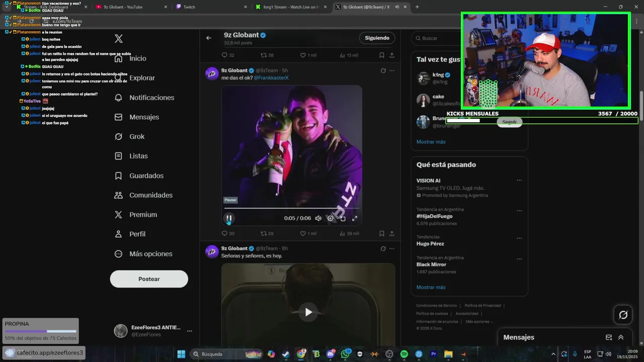Click the video progress bar
The image size is (644, 362).
pyautogui.click(x=292, y=208)
